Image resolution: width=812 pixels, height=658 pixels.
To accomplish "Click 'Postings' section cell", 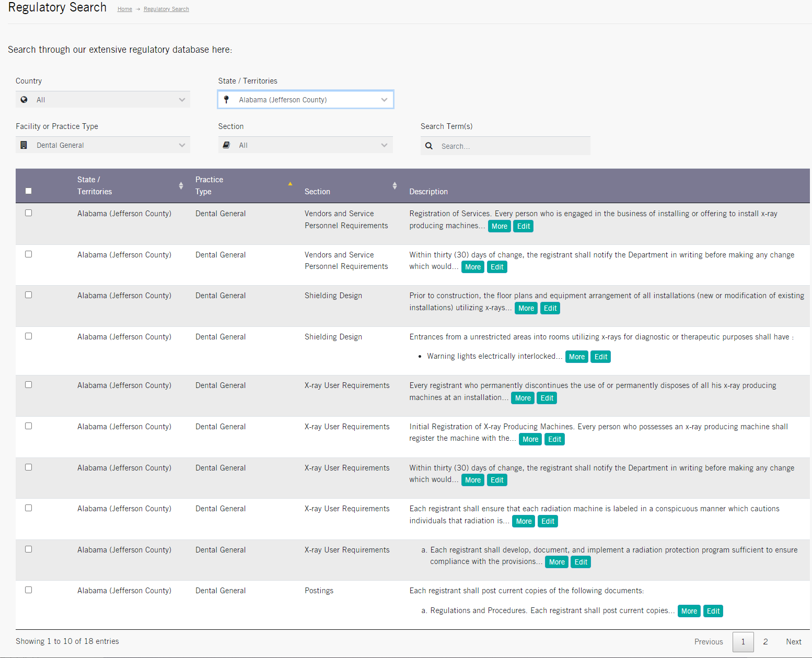I will click(319, 591).
